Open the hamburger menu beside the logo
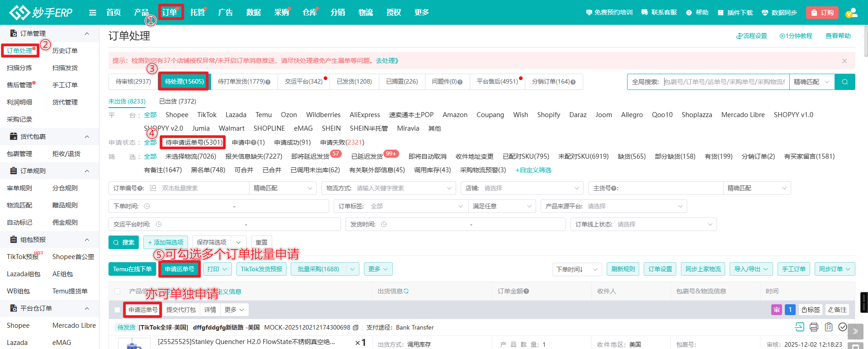This screenshot has width=868, height=349. click(x=93, y=13)
